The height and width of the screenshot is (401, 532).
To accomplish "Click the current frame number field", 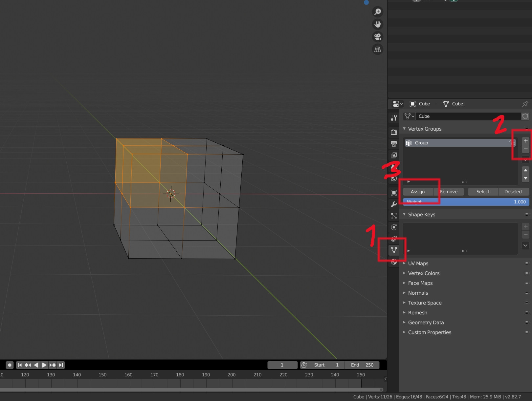I will [282, 365].
